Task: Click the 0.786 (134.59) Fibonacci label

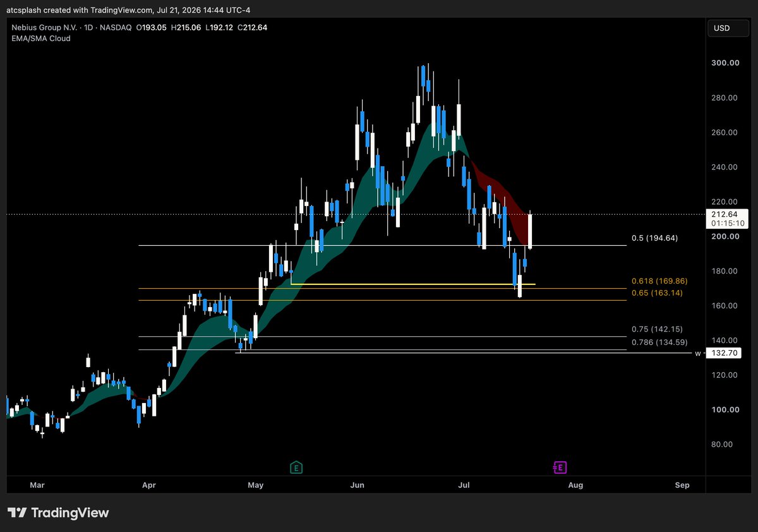Action: [659, 342]
